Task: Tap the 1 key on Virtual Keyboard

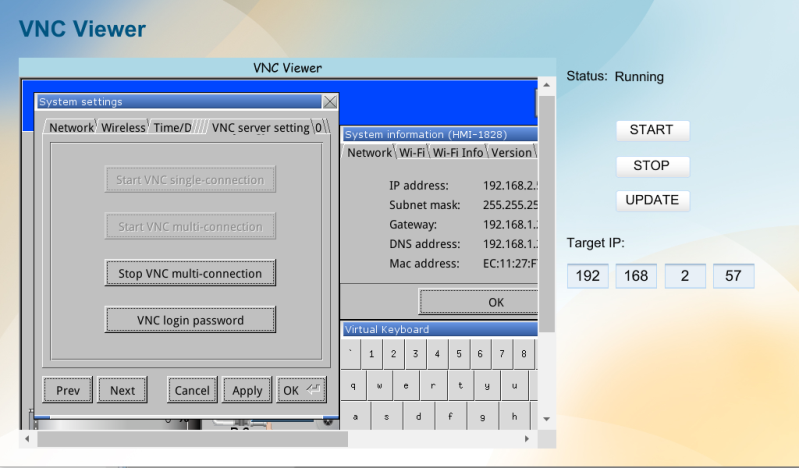Action: (371, 354)
